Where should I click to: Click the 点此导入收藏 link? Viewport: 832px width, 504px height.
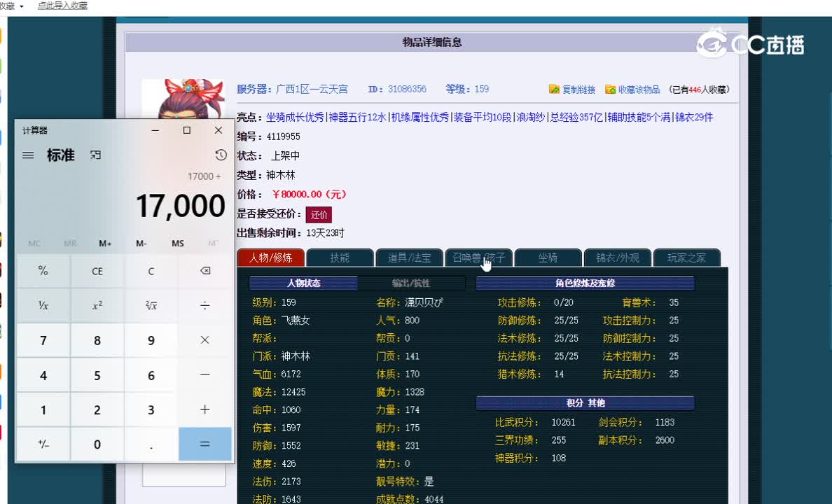[x=62, y=6]
